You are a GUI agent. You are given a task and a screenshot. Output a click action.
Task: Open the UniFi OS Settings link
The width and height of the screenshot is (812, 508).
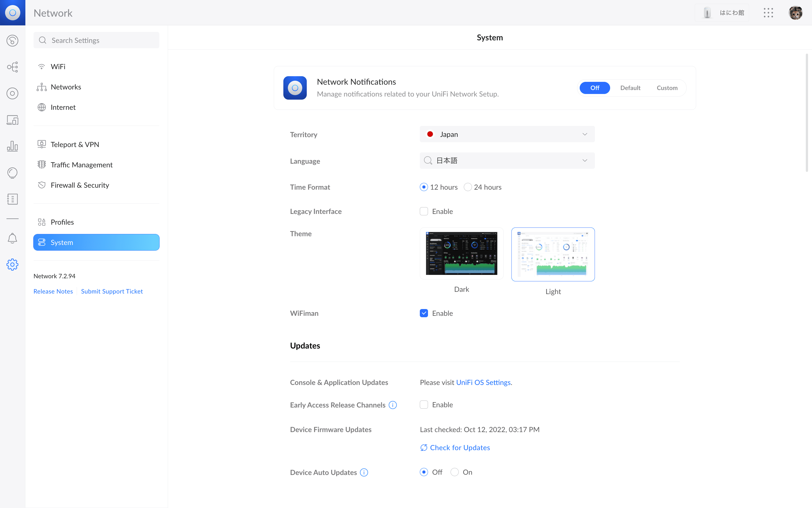pyautogui.click(x=483, y=382)
